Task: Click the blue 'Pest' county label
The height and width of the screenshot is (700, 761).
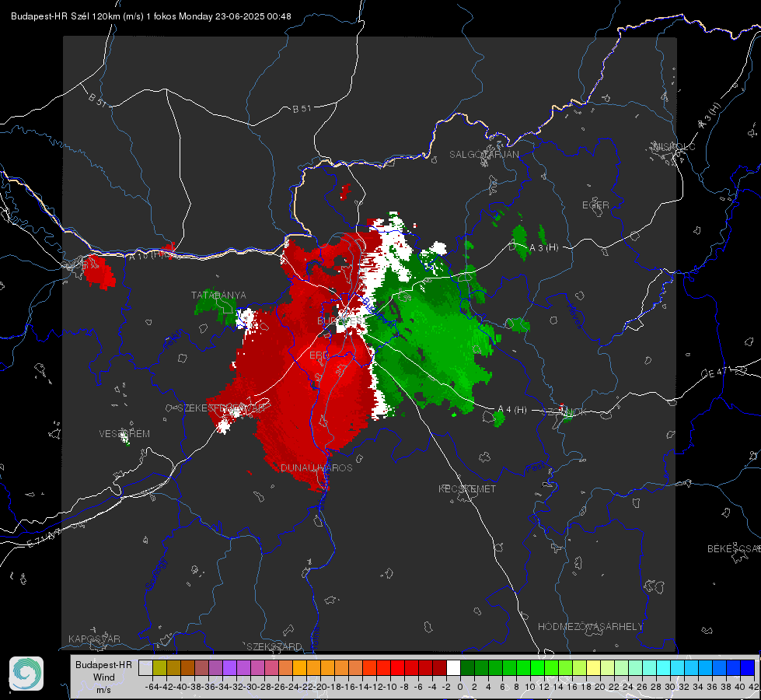Action: pos(536,468)
